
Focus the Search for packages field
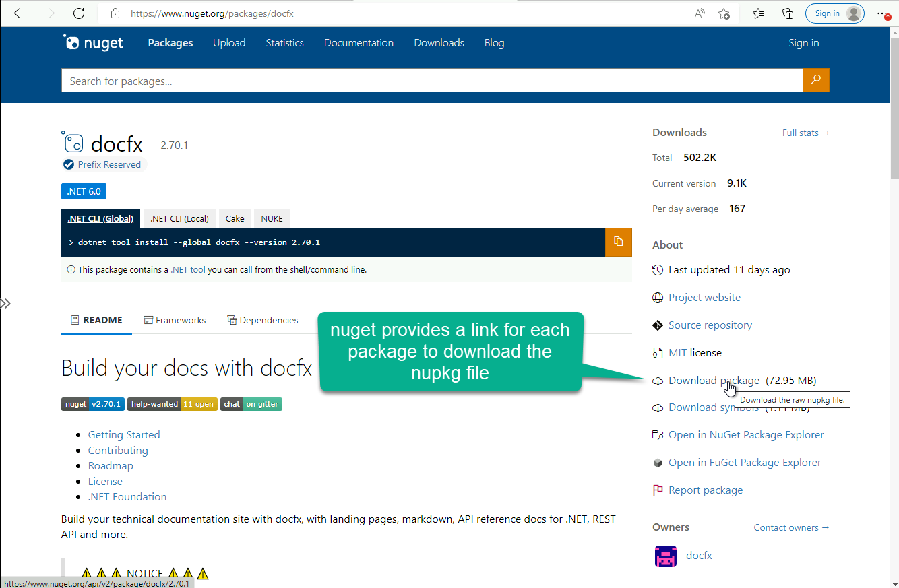pyautogui.click(x=432, y=81)
